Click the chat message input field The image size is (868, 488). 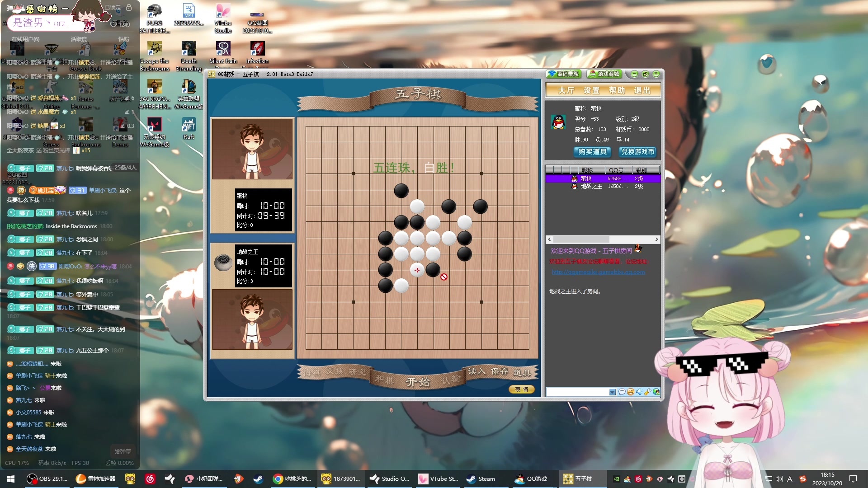coord(578,392)
